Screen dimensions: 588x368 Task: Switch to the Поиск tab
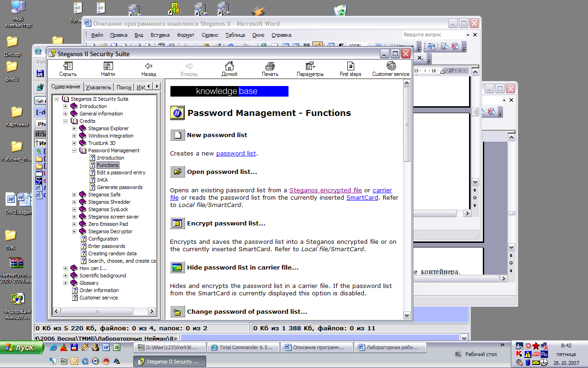point(124,87)
